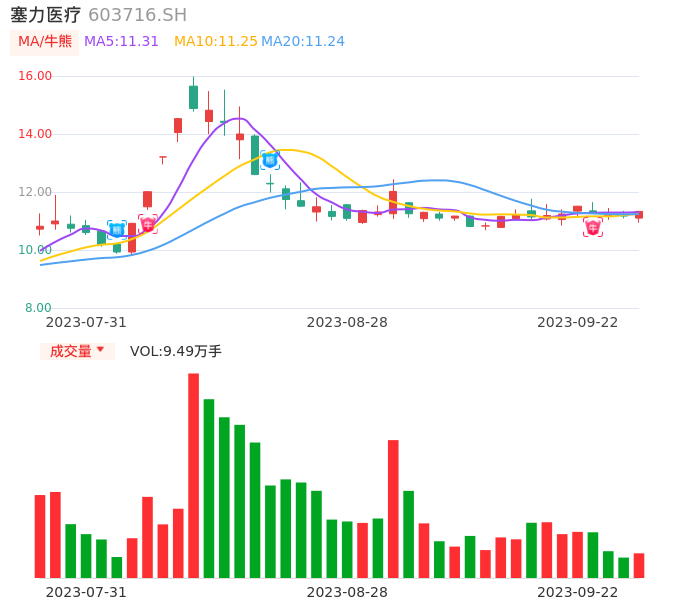Click the tallest green volume bar
The image size is (686, 606).
coord(209,488)
